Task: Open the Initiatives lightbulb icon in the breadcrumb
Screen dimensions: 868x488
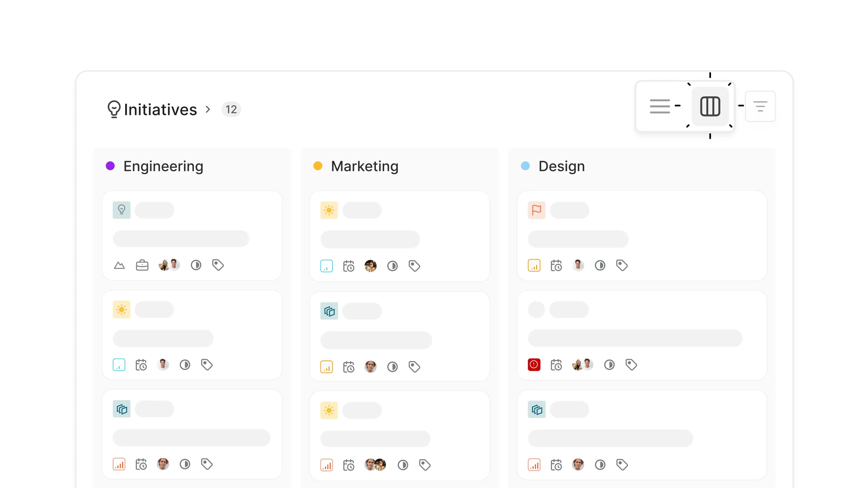Action: click(x=114, y=109)
